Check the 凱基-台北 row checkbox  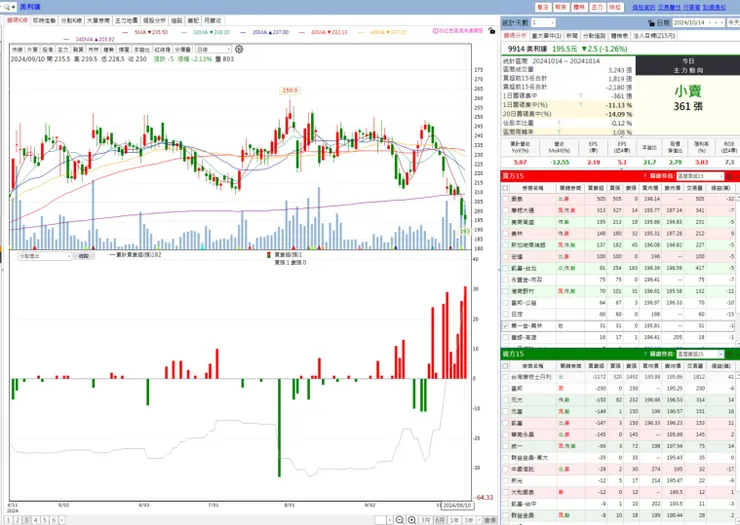(505, 268)
